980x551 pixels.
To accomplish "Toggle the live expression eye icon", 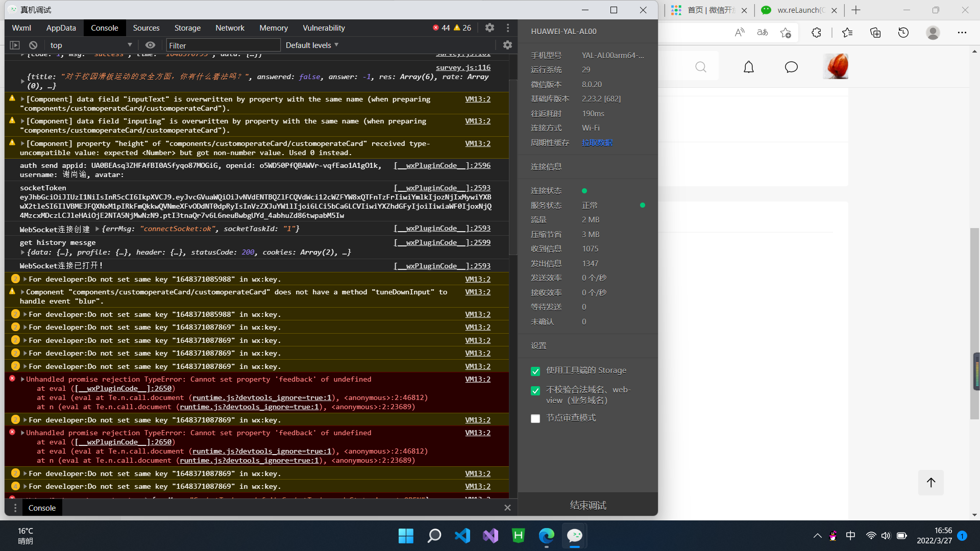I will click(x=150, y=45).
